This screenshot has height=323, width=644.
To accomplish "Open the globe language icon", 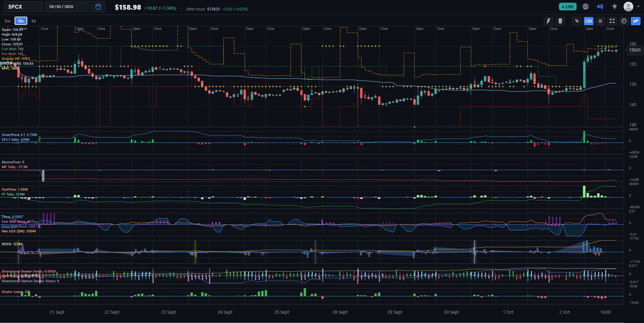I will pos(585,7).
